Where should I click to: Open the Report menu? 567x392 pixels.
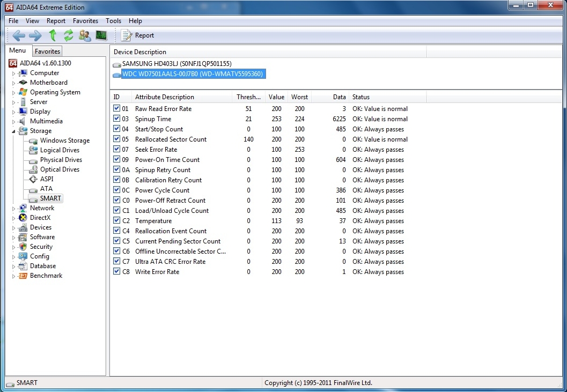pyautogui.click(x=56, y=21)
